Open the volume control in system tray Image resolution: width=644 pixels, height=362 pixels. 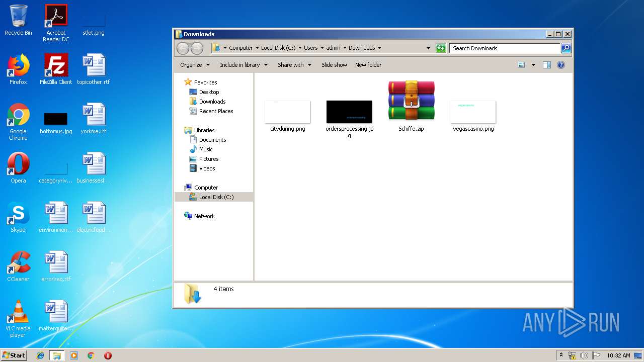pyautogui.click(x=584, y=355)
